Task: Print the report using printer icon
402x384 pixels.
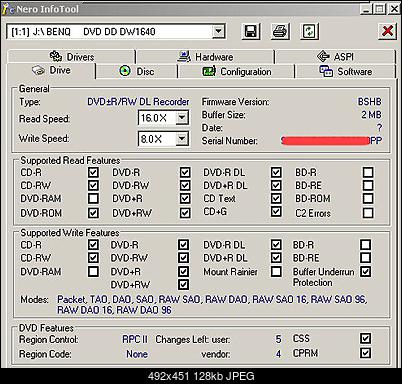Action: (x=280, y=31)
